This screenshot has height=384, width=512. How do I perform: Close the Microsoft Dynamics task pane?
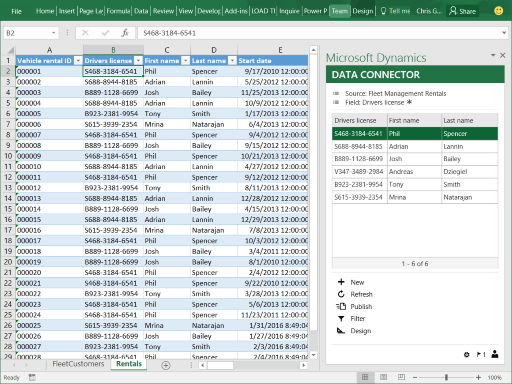pyautogui.click(x=503, y=55)
